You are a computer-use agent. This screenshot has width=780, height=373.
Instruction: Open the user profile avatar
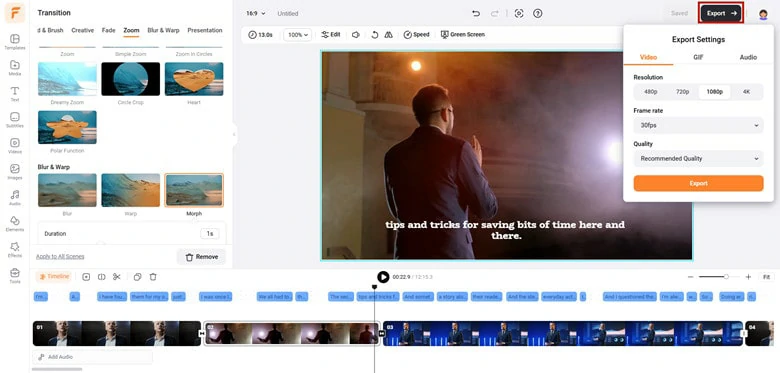click(x=763, y=14)
